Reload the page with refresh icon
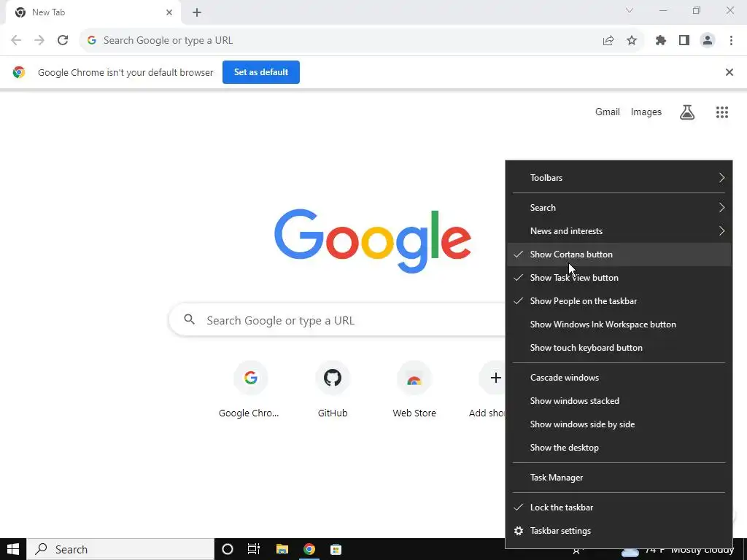 (x=63, y=41)
